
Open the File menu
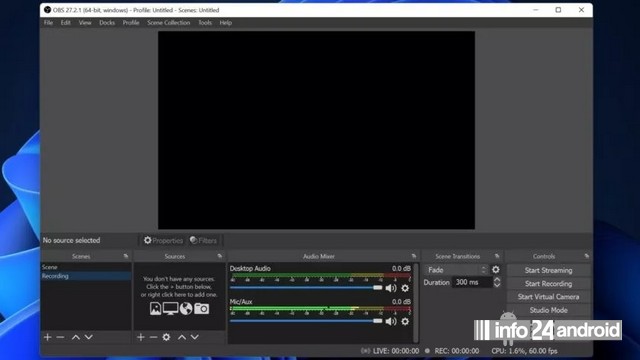48,23
